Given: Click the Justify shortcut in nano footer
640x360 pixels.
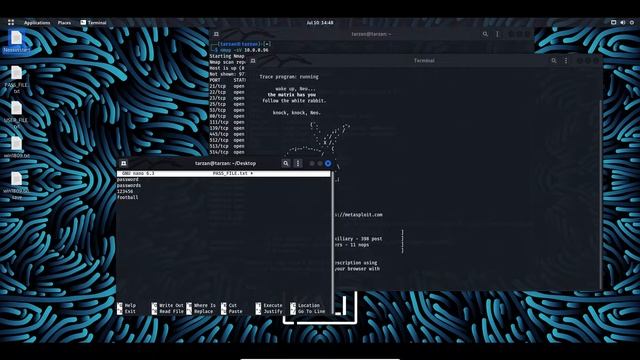Looking at the screenshot, I should tap(269, 311).
